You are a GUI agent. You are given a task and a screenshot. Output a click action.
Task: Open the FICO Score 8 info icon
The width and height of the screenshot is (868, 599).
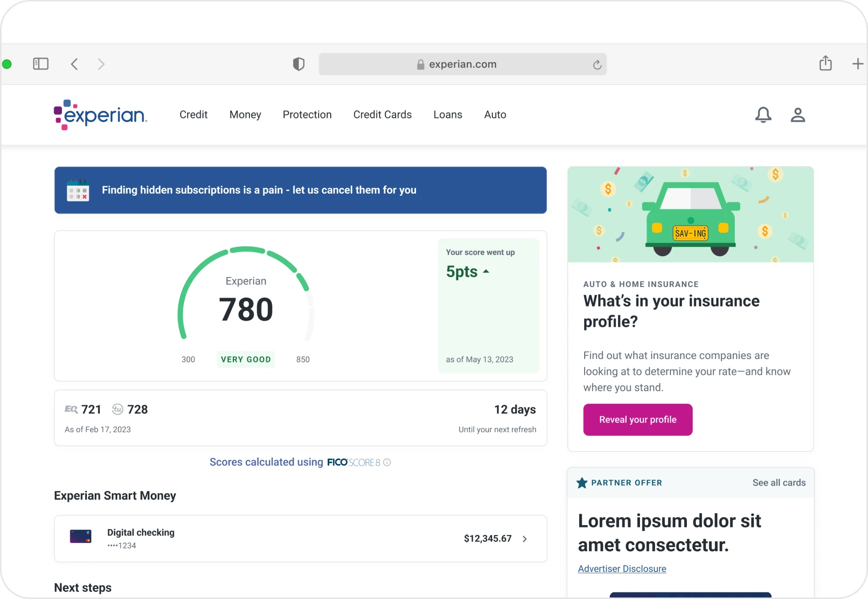(x=387, y=462)
